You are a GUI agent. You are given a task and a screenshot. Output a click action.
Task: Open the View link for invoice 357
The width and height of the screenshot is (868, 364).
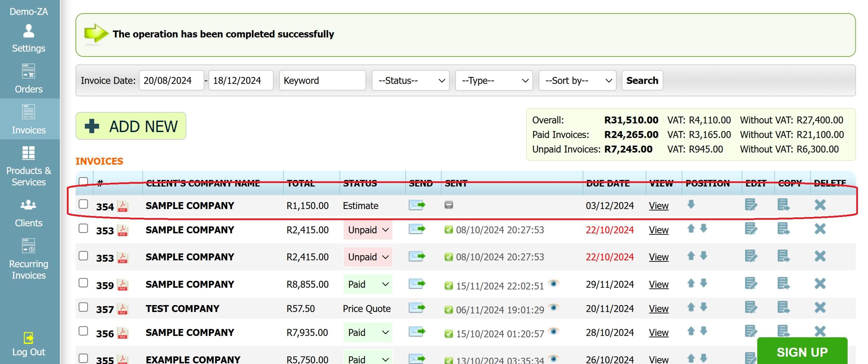[x=658, y=309]
